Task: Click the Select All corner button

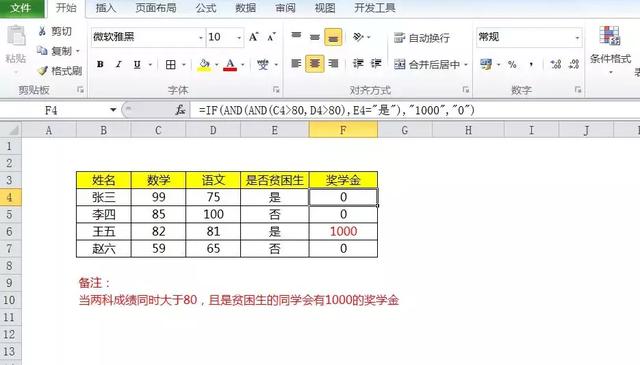Action: pos(11,130)
